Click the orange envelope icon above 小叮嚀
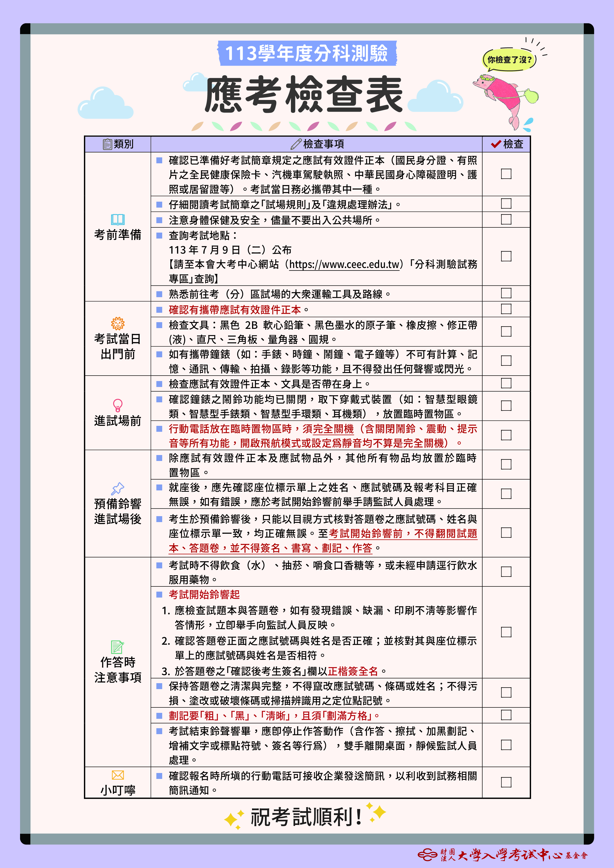614x868 pixels. [x=118, y=775]
